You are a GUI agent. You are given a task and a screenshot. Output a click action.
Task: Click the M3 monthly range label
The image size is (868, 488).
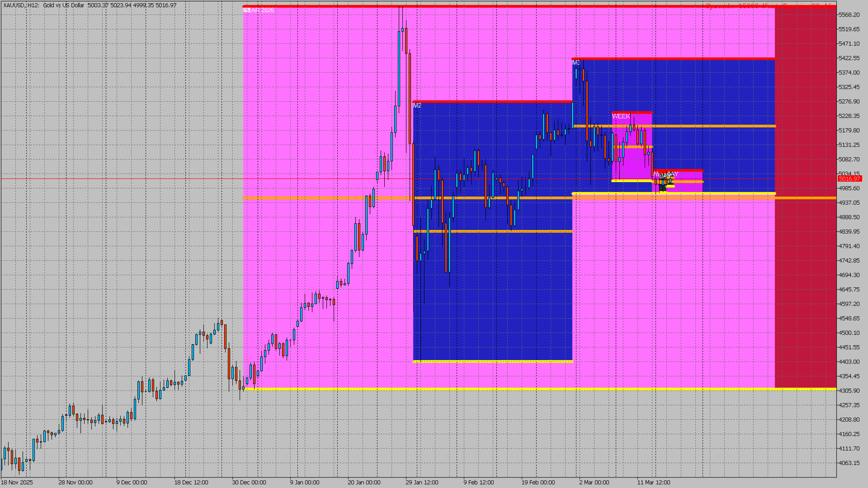576,63
